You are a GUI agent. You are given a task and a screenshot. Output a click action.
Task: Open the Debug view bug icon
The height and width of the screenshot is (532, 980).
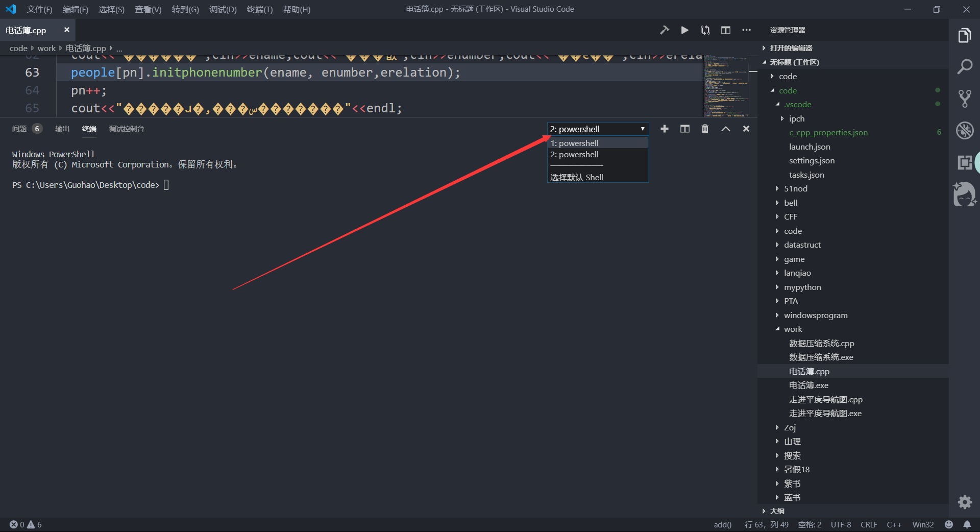tap(964, 130)
